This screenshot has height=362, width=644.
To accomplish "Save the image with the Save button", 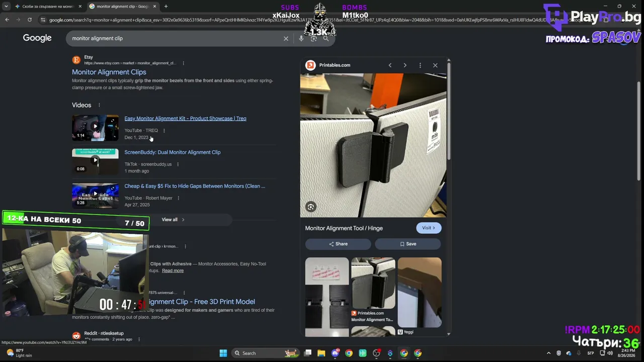I will click(x=408, y=244).
